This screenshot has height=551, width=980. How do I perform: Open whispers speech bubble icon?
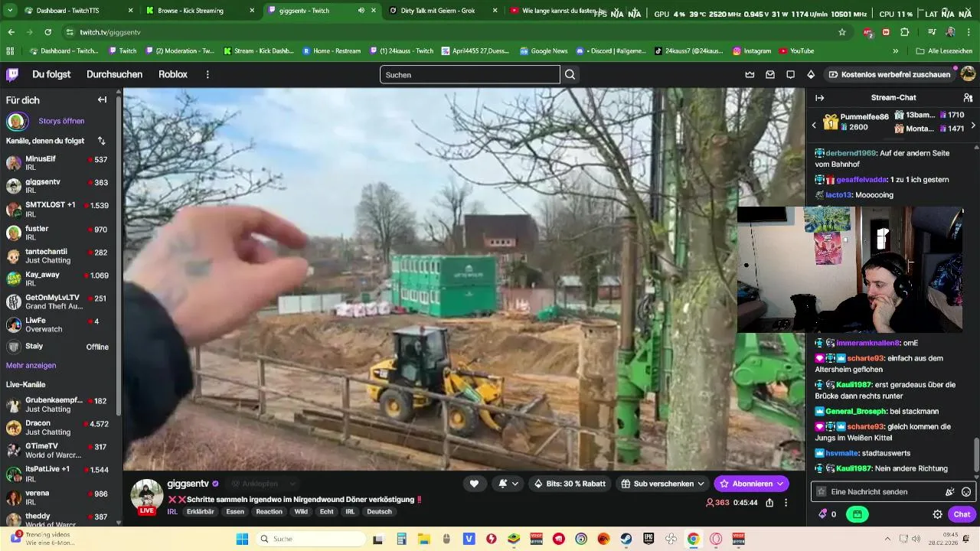point(790,74)
